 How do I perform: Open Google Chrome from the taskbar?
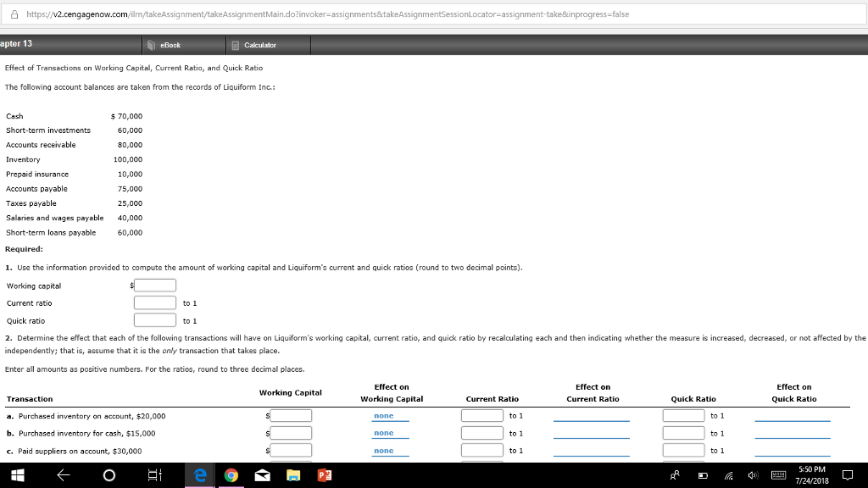[230, 474]
